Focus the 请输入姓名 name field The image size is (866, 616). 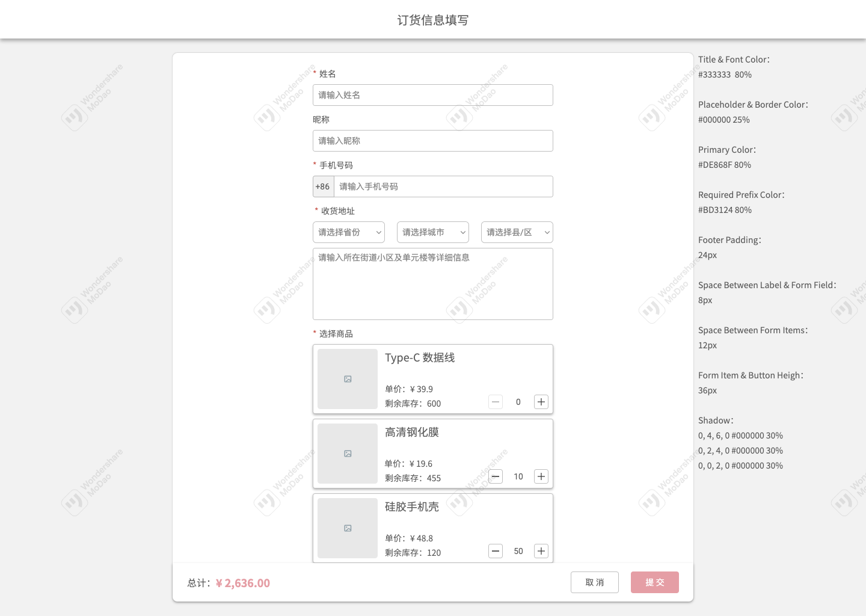point(433,95)
